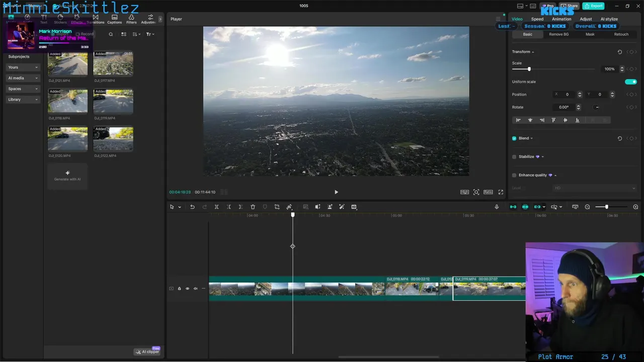Image resolution: width=644 pixels, height=362 pixels.
Task: Zoom in the timeline
Action: [x=635, y=207]
